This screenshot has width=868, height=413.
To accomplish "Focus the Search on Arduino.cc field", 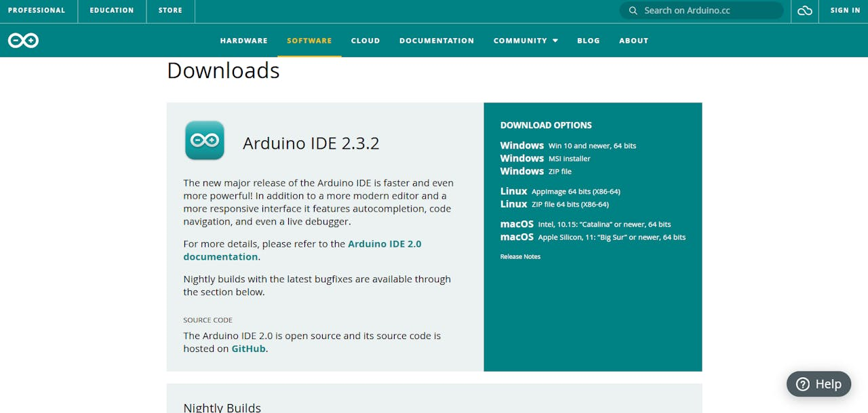I will click(x=701, y=11).
